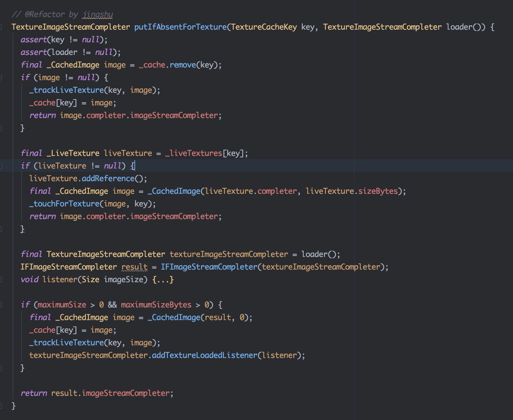Click the '_CachedImage(result, 0)' constructor call

pyautogui.click(x=198, y=317)
